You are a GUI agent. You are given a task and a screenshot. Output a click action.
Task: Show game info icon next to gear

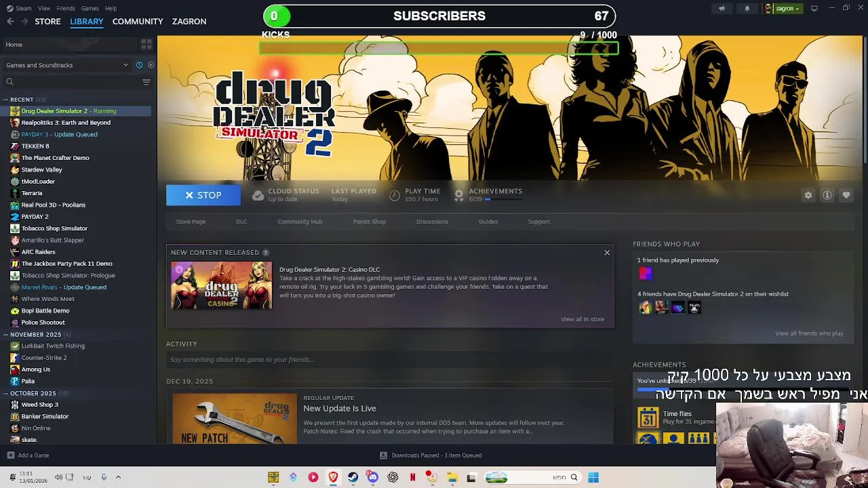click(x=827, y=195)
